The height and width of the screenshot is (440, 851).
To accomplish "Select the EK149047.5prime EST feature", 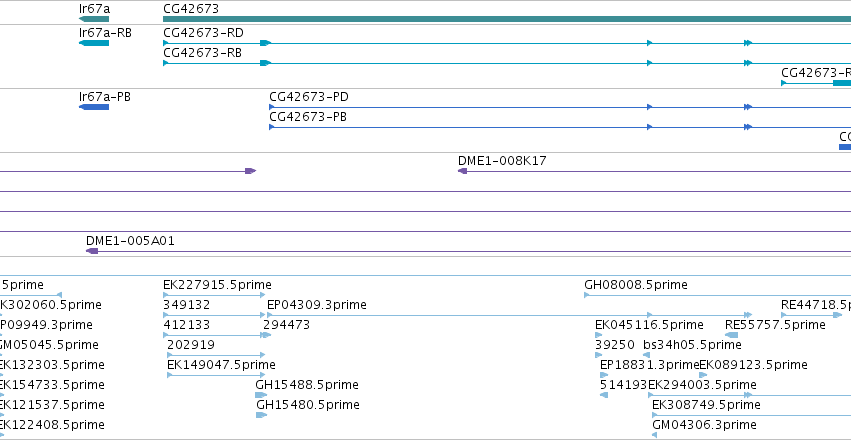I will 217,375.
